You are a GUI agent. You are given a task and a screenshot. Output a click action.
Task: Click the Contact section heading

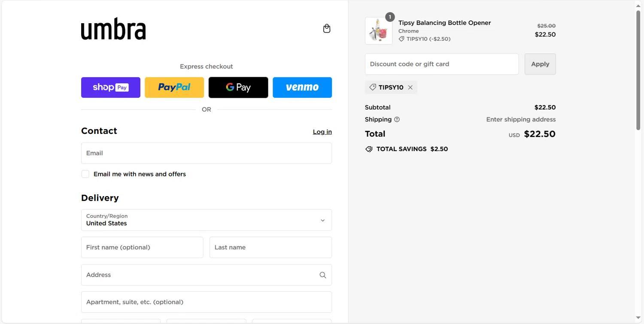pyautogui.click(x=99, y=131)
